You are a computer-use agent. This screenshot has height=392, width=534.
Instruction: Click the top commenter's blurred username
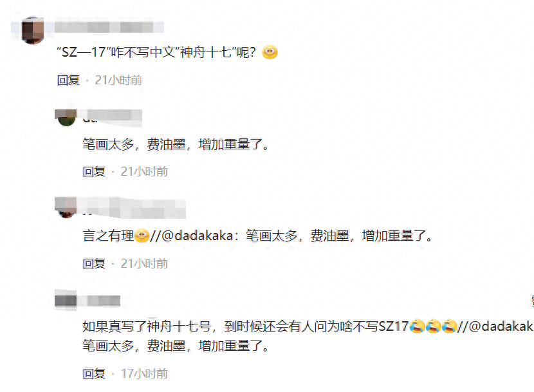tap(109, 27)
